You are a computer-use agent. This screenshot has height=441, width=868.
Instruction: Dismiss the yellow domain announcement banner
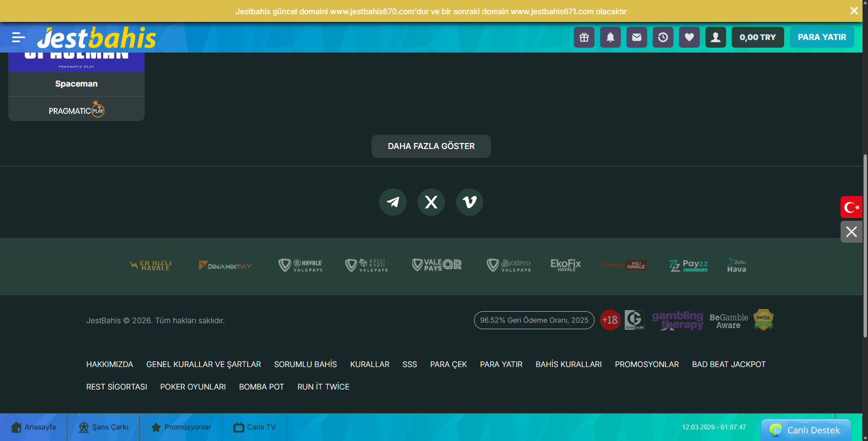click(854, 11)
